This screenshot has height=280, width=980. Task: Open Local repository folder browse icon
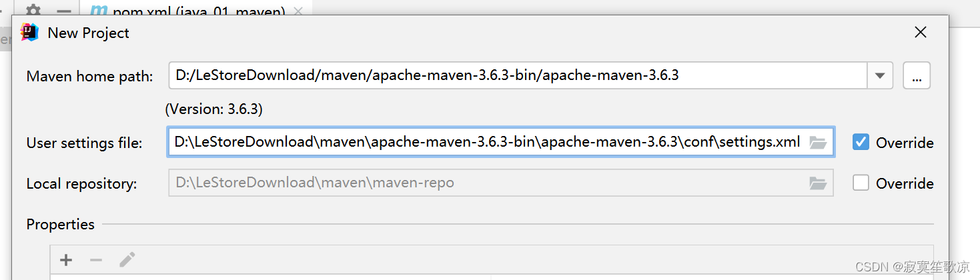(818, 183)
